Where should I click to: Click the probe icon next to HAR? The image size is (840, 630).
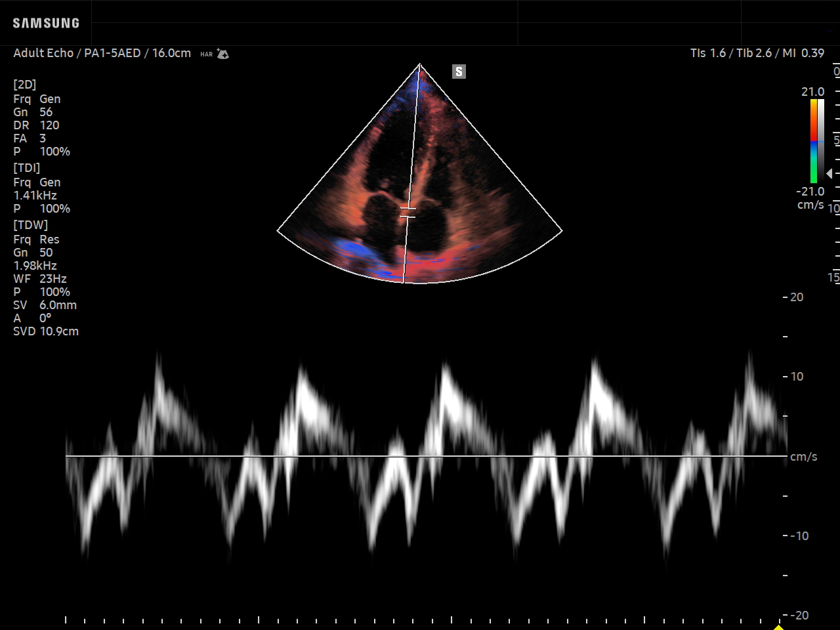click(223, 54)
